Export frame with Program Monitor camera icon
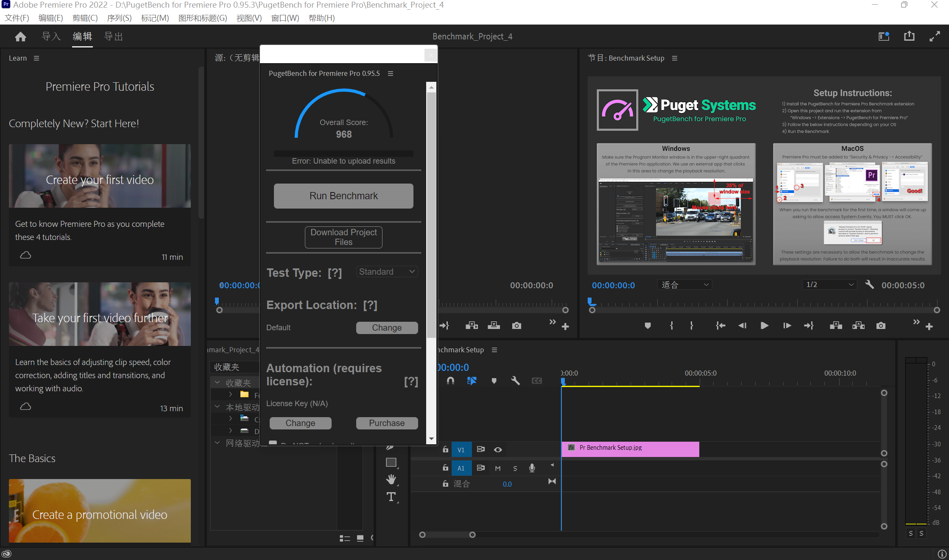This screenshot has height=560, width=949. point(881,326)
